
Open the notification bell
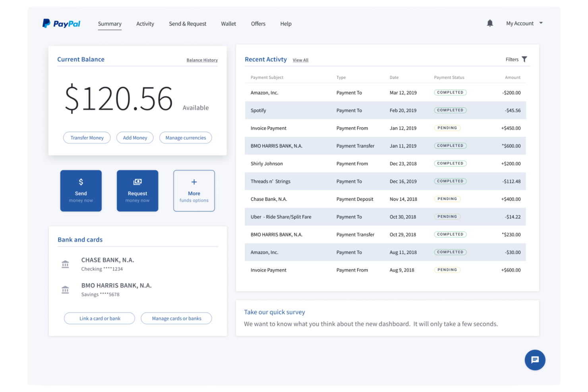490,23
